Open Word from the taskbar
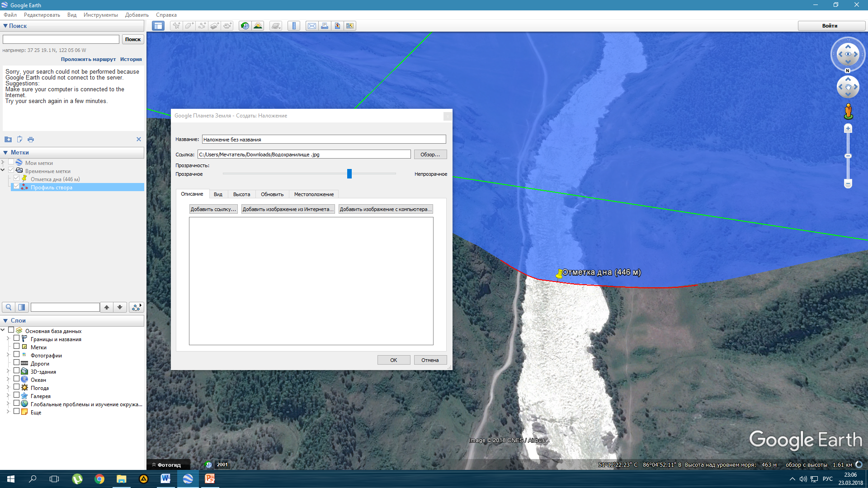The width and height of the screenshot is (868, 488). click(165, 479)
